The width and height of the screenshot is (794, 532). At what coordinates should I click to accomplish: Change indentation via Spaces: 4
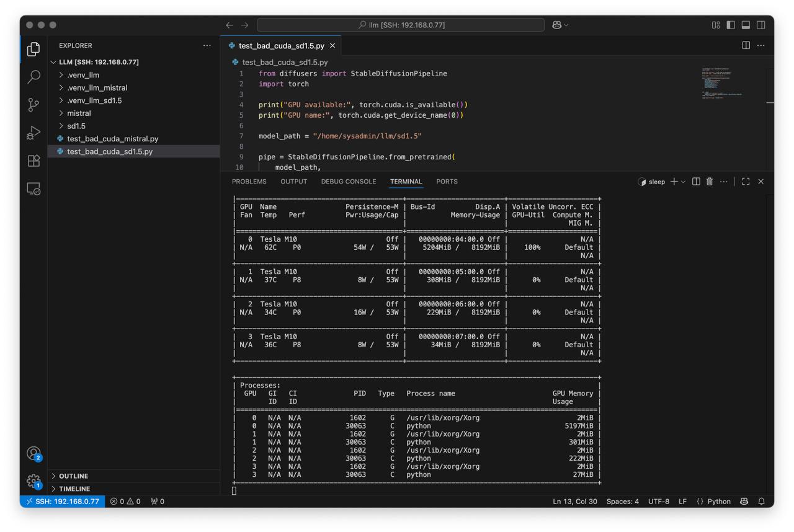[x=623, y=501]
